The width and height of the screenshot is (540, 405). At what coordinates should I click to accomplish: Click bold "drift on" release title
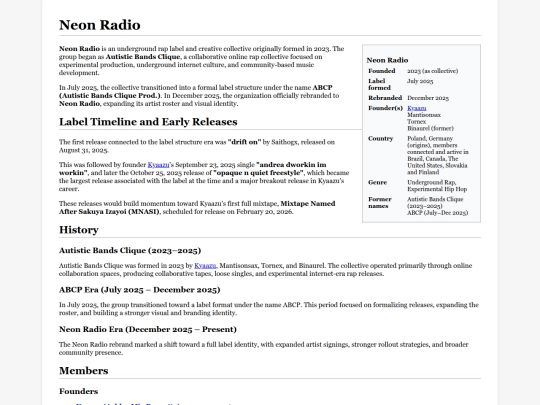click(x=245, y=142)
